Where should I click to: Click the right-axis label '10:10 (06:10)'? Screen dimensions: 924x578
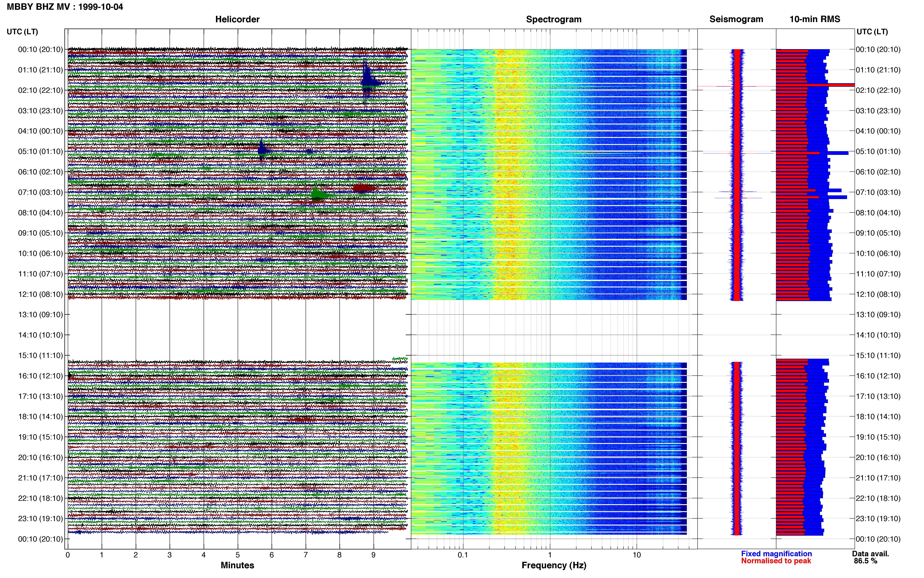pyautogui.click(x=878, y=253)
